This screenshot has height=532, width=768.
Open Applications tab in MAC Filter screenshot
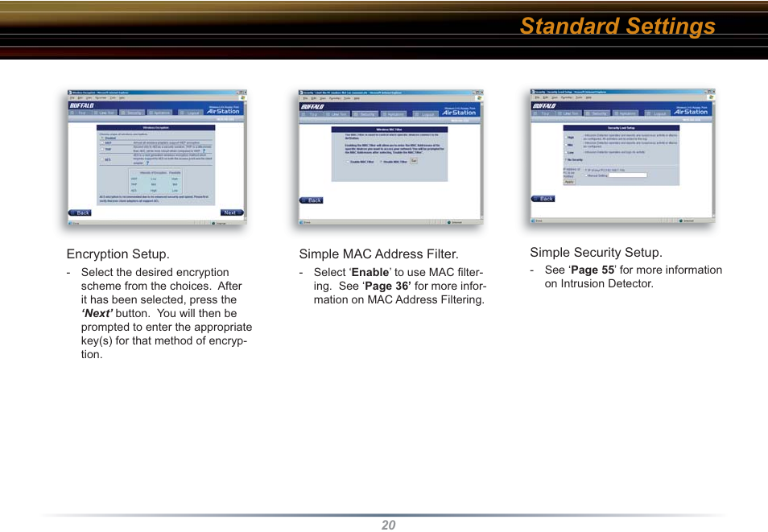pos(394,114)
